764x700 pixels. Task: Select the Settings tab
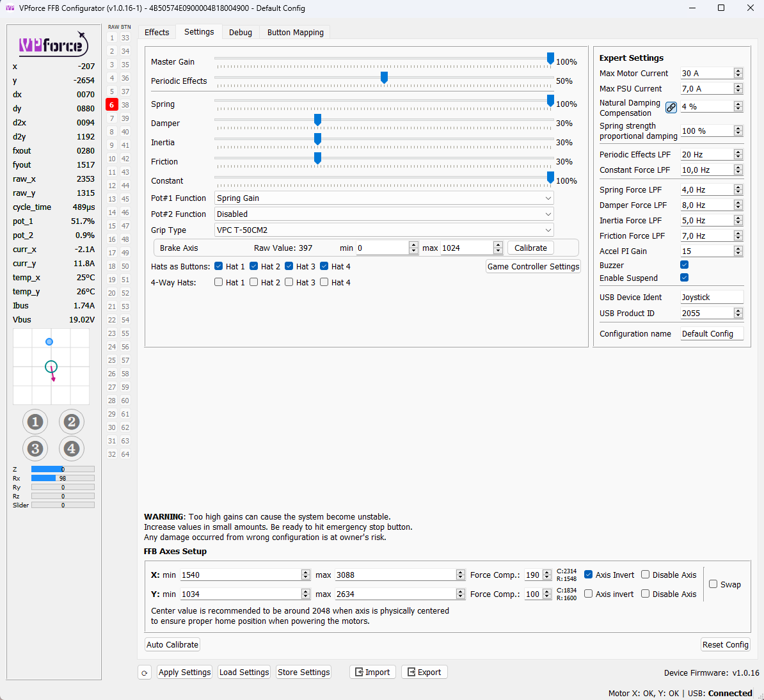coord(199,31)
